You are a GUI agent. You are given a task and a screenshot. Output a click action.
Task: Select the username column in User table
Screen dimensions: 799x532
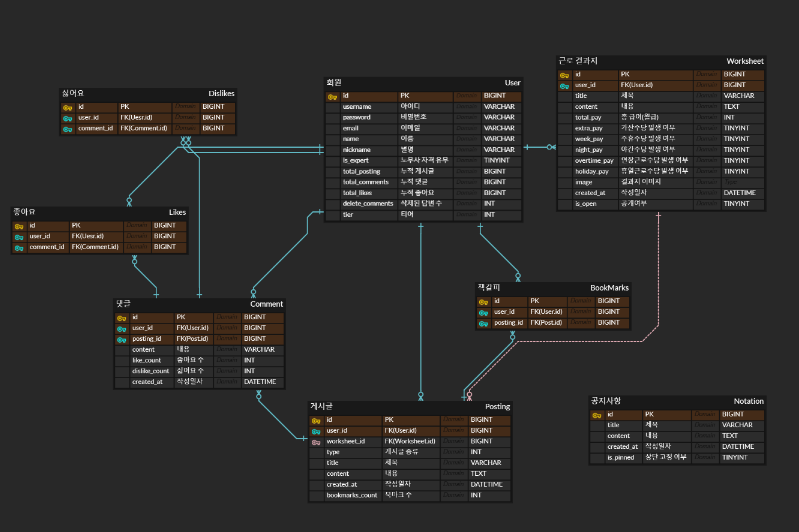pyautogui.click(x=423, y=107)
